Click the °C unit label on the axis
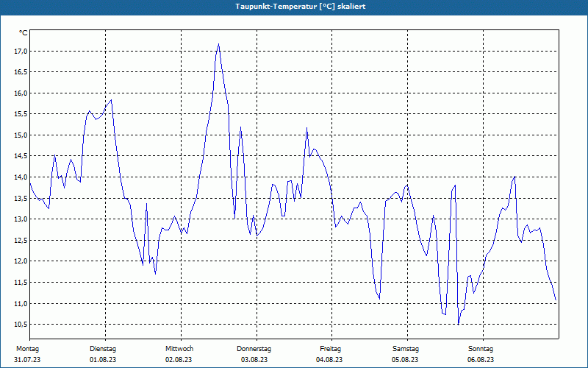The image size is (588, 368). (x=24, y=33)
